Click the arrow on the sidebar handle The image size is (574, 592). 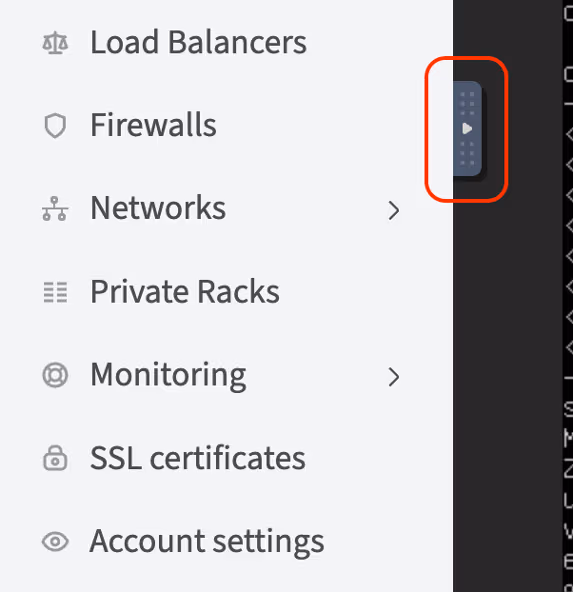pyautogui.click(x=467, y=129)
